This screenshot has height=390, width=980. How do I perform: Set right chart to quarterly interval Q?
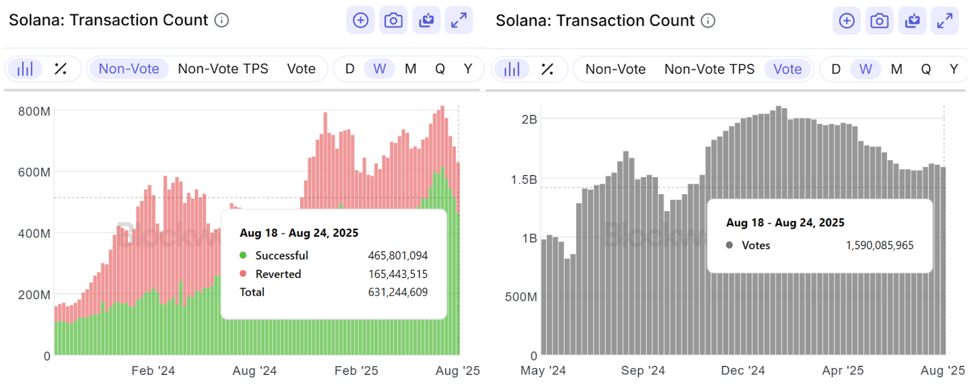click(x=925, y=69)
